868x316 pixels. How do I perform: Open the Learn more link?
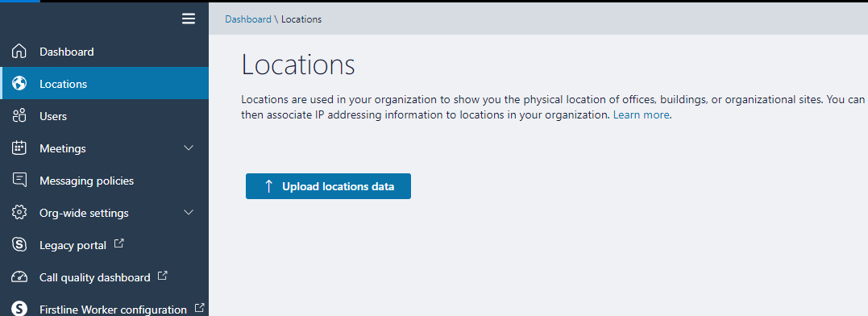click(x=642, y=115)
